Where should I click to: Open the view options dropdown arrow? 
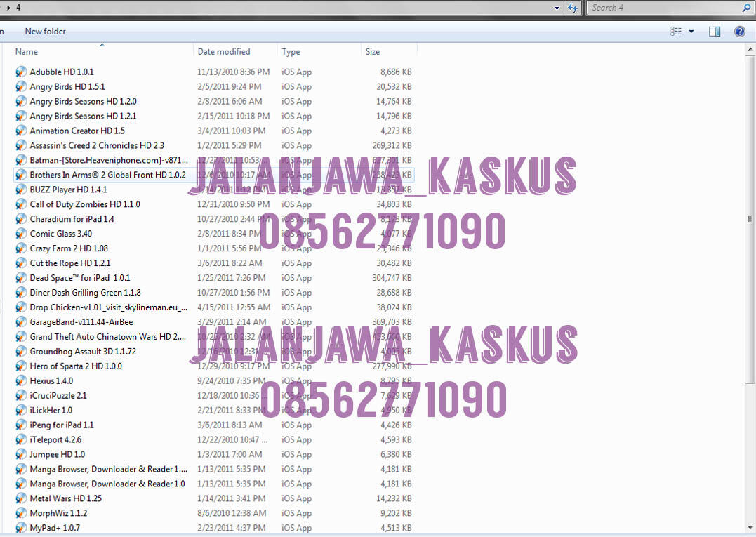pos(691,32)
